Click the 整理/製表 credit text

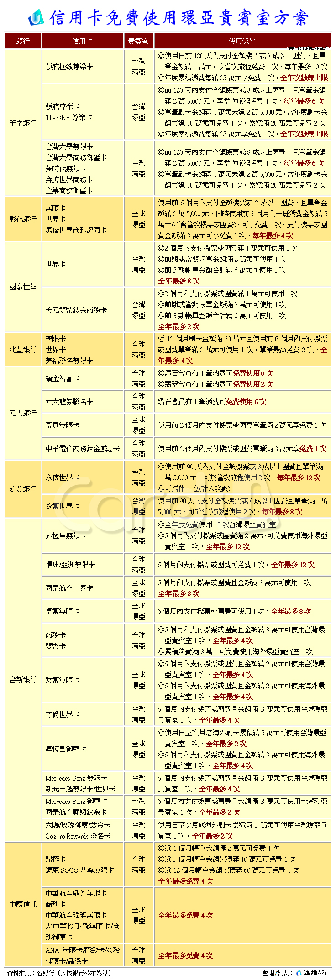coord(278,973)
